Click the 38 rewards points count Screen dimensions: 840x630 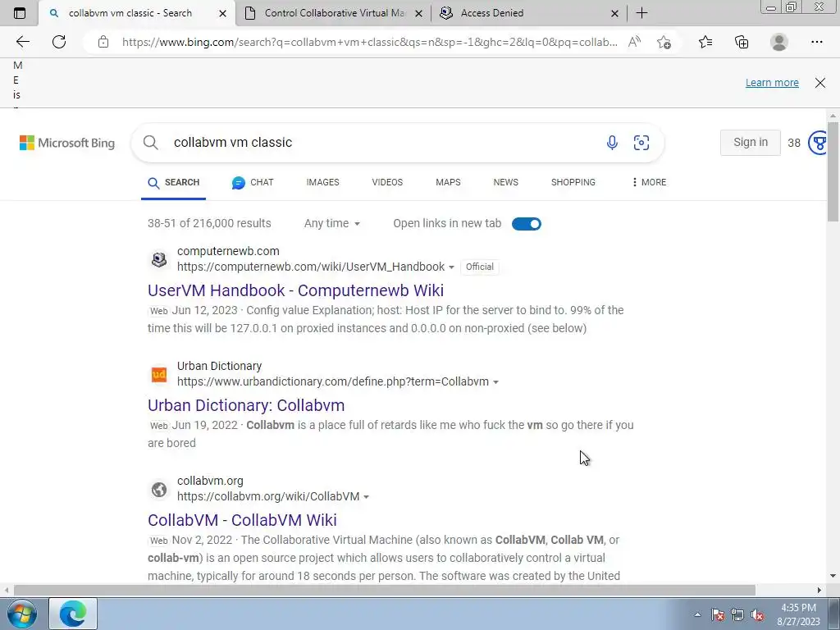(x=794, y=143)
